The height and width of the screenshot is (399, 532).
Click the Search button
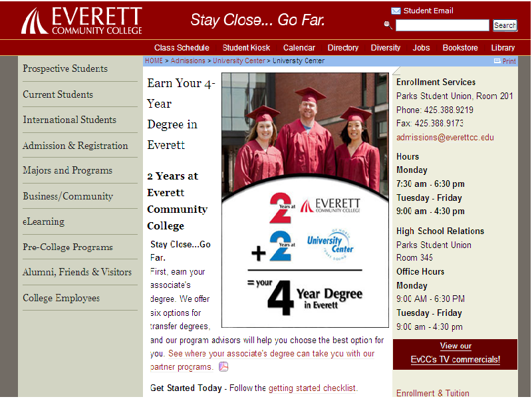(x=505, y=25)
